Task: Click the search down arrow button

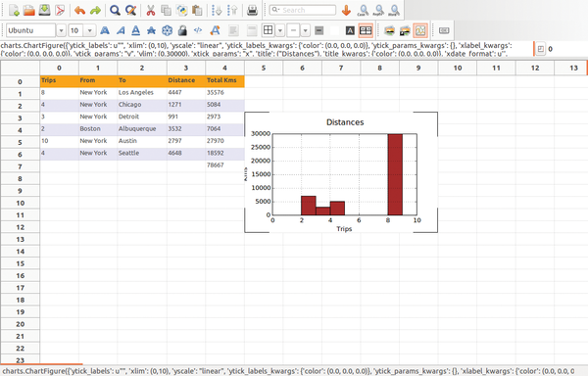Action: [346, 10]
